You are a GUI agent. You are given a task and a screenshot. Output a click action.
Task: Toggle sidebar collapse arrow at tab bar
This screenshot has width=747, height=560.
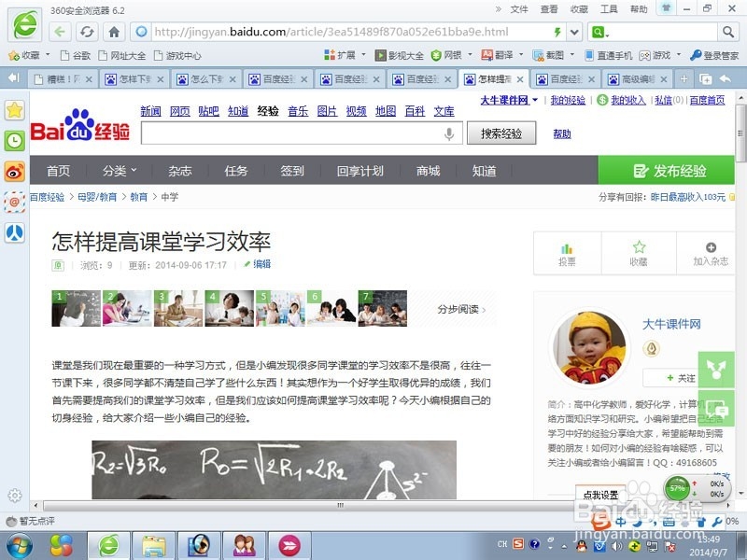point(14,78)
